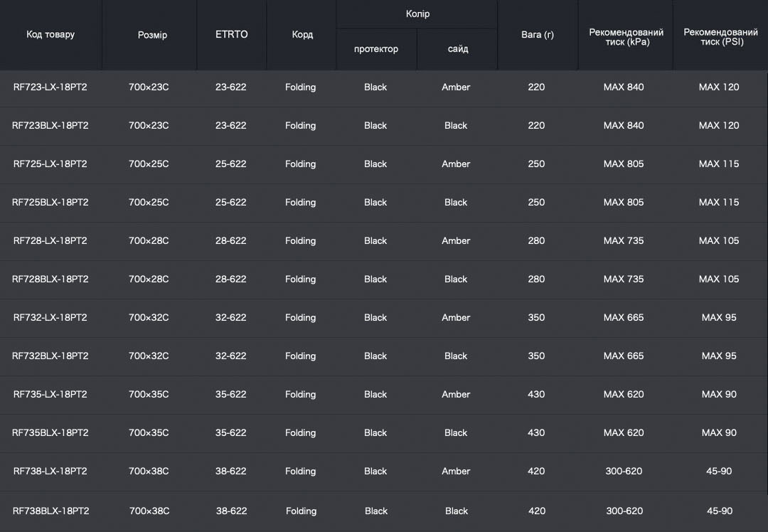This screenshot has height=532, width=768.
Task: Click the MAX 120 PSI cell for RF723BLX-18PT2
Action: (719, 126)
